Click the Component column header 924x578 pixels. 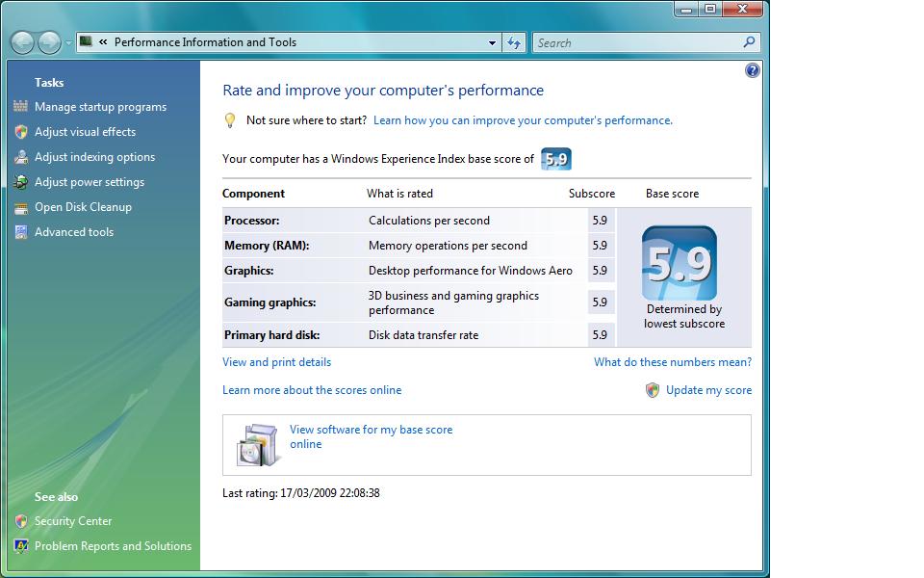253,194
